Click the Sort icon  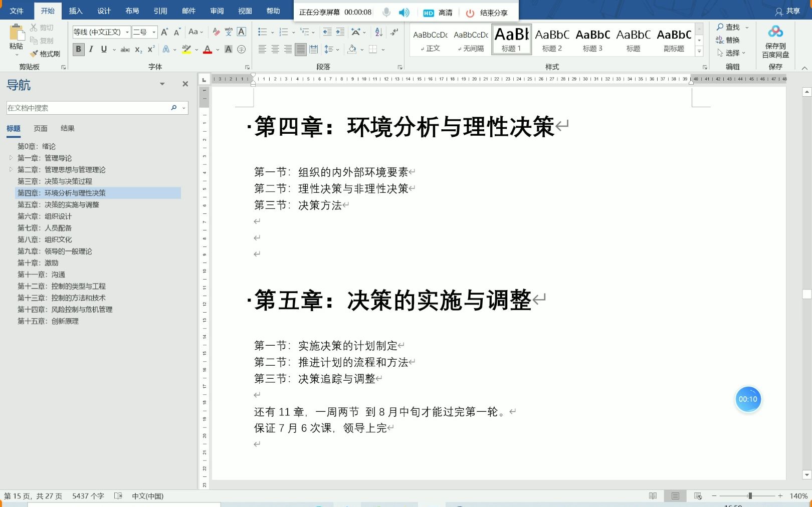coord(379,32)
